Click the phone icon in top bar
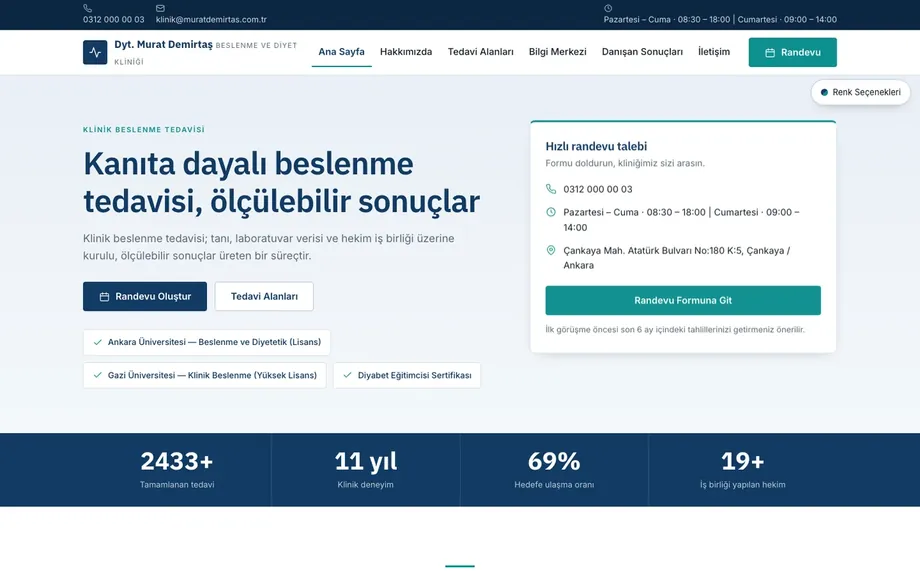Screen dimensions: 920x575 pyautogui.click(x=87, y=8)
